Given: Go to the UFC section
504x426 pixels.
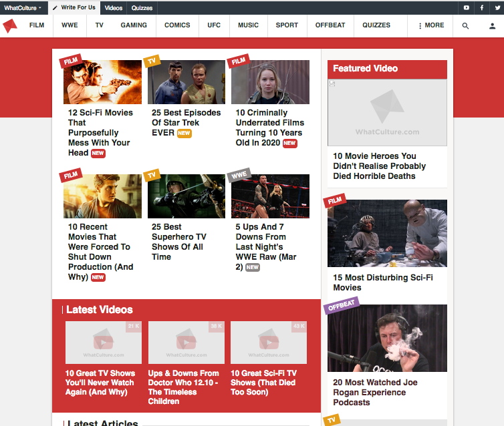Looking at the screenshot, I should point(214,25).
